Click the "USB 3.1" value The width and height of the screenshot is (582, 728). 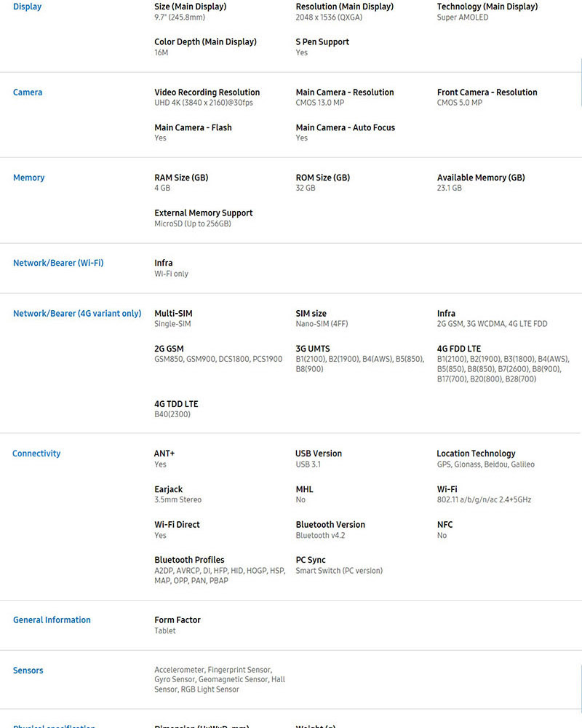tap(308, 464)
